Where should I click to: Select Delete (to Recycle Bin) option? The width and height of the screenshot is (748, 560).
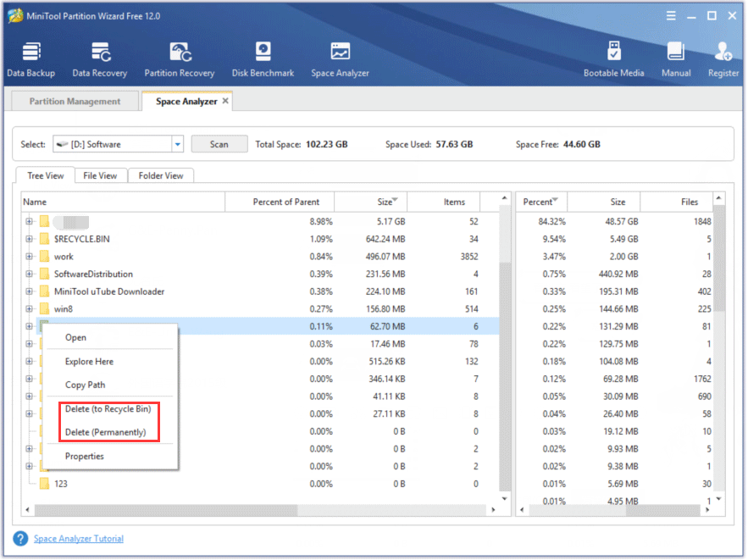pos(108,409)
